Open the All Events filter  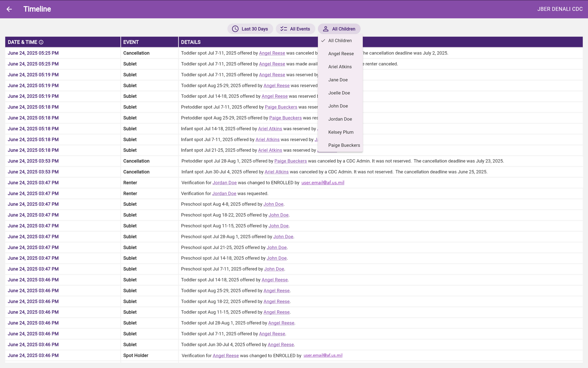click(295, 29)
